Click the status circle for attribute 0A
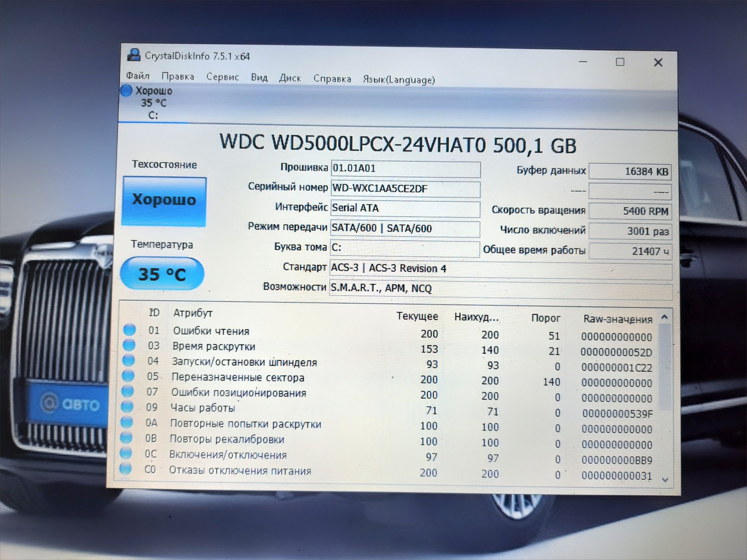This screenshot has height=560, width=747. (127, 422)
